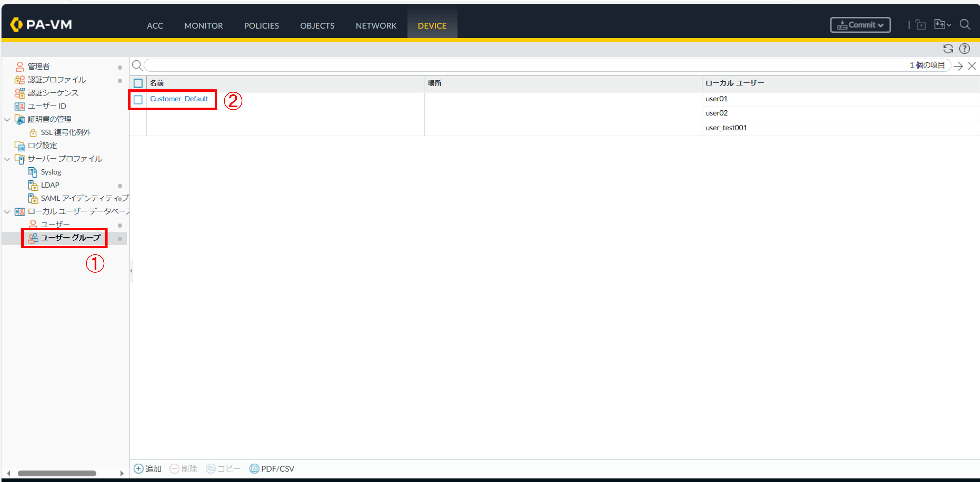Collapse the ローカル ユーザー データベース node
This screenshot has width=980, height=482.
pyautogui.click(x=7, y=211)
